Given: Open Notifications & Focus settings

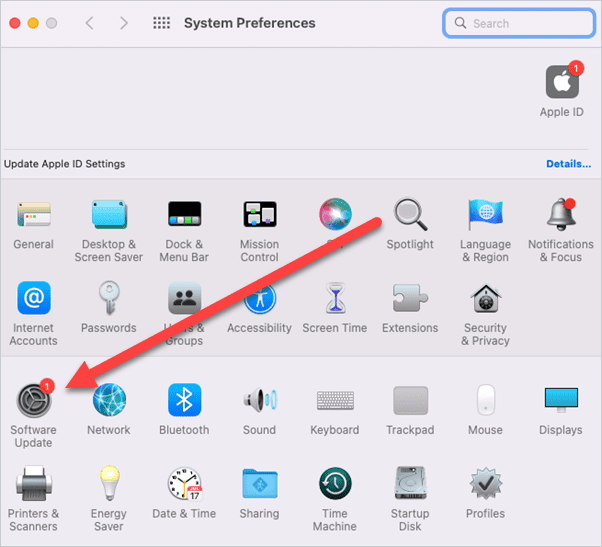Looking at the screenshot, I should pyautogui.click(x=561, y=214).
